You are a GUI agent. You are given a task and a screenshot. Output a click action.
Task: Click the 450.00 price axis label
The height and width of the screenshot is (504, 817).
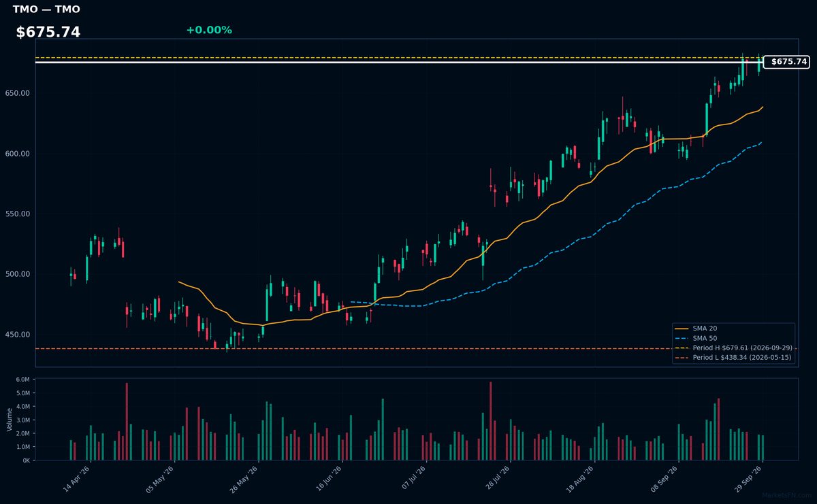[x=18, y=335]
